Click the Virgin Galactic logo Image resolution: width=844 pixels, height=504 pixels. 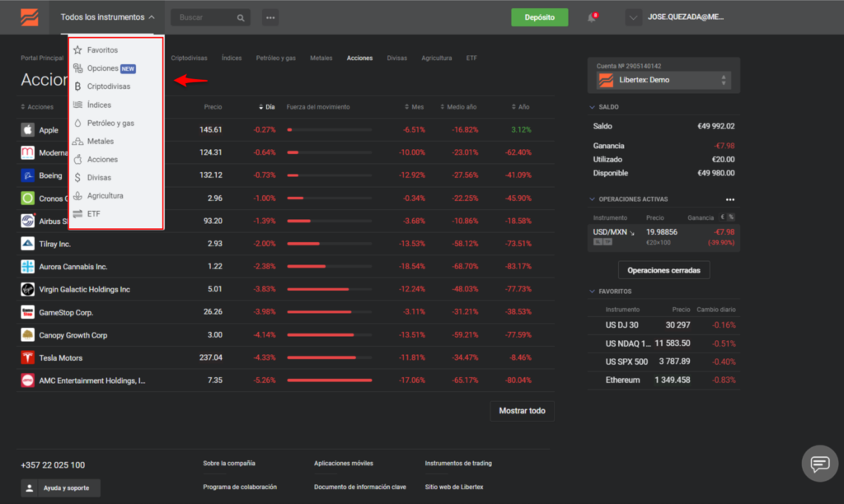27,289
